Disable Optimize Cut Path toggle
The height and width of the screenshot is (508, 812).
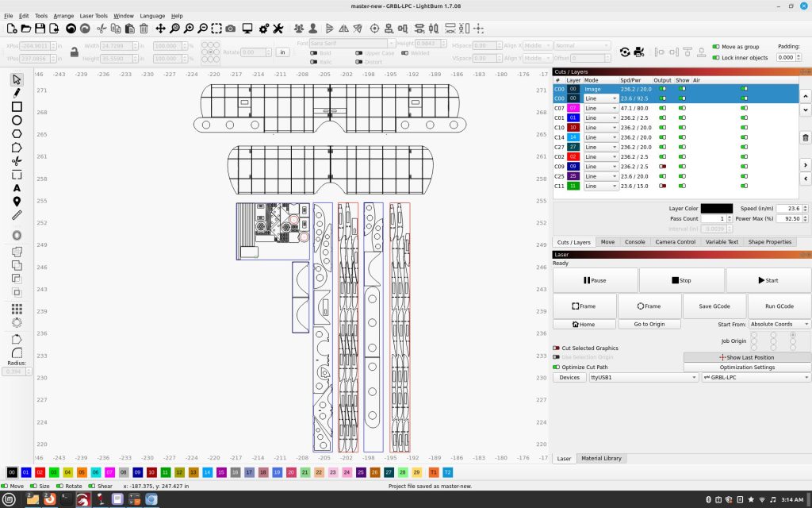[557, 367]
